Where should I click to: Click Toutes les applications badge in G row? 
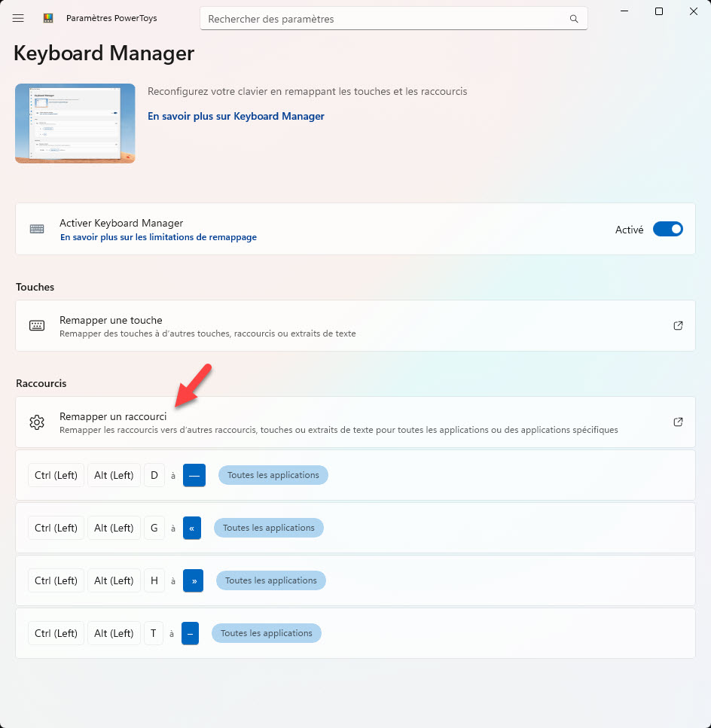coord(268,528)
